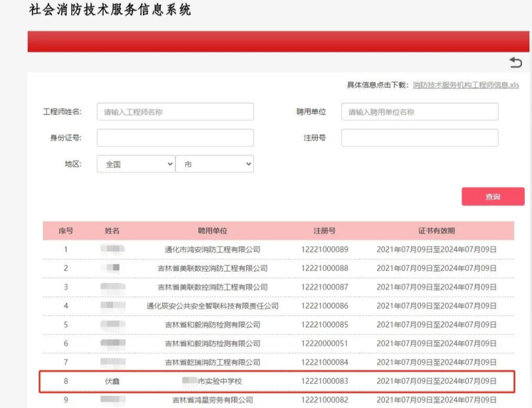Focus the 聘用单位 employer input field
The width and height of the screenshot is (532, 408).
(x=419, y=112)
